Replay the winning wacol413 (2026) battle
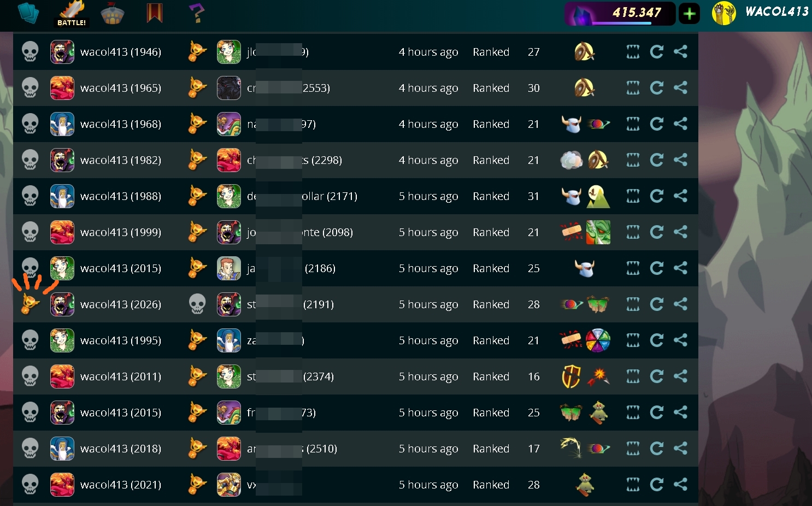The width and height of the screenshot is (812, 506). click(657, 304)
